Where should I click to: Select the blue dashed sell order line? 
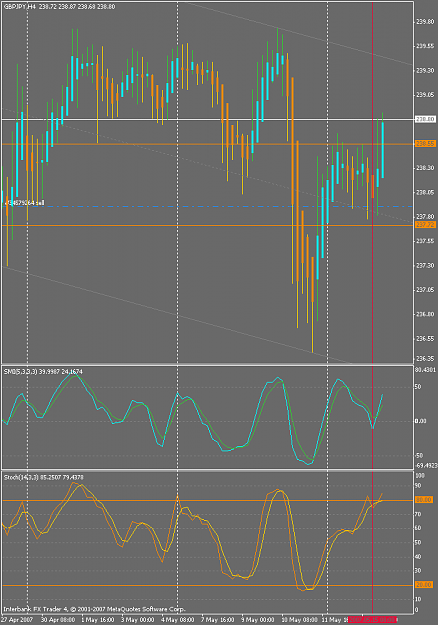point(207,206)
